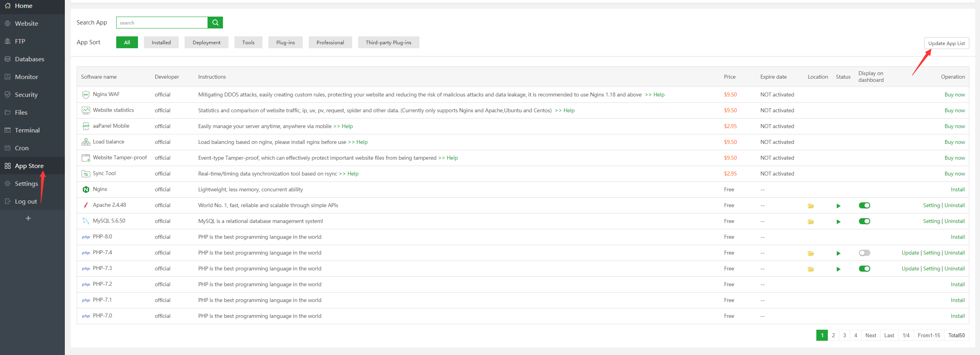Uninstall Apache 2.4.48

[x=955, y=205]
